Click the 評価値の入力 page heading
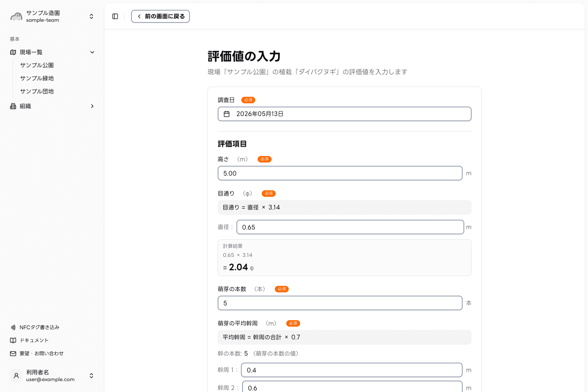 click(244, 56)
